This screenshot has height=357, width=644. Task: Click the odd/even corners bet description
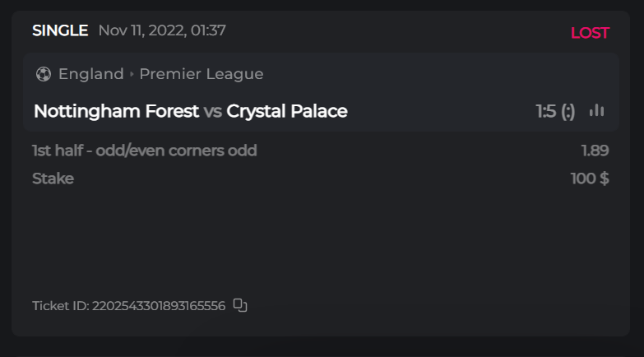point(144,151)
